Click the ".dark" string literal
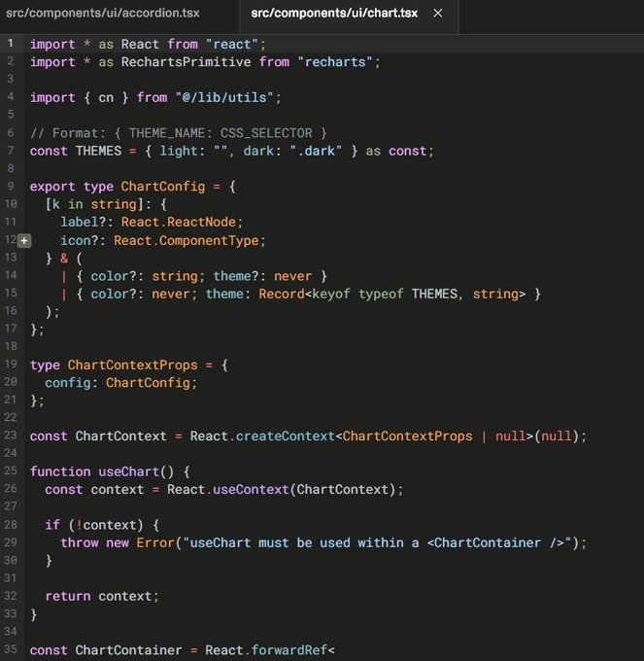 316,151
